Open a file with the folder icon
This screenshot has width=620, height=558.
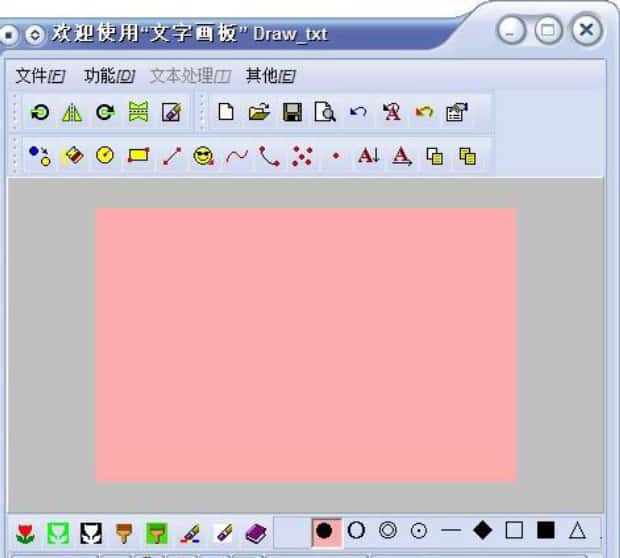[x=259, y=113]
